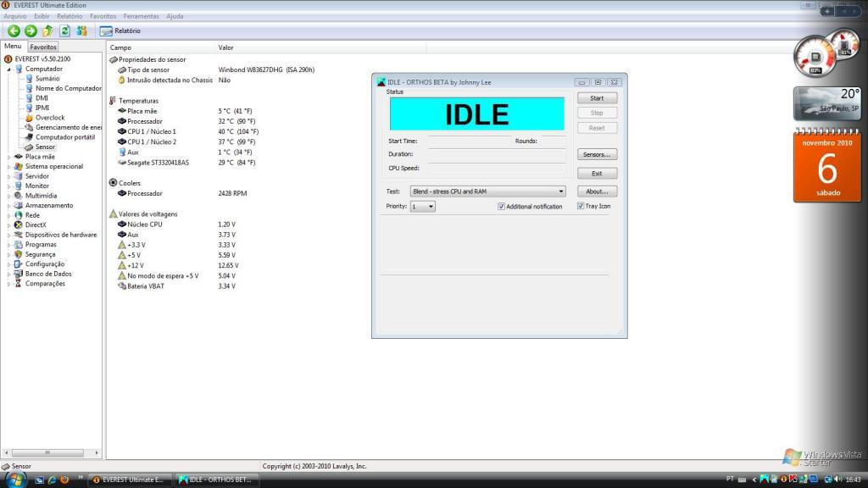Switch to the Menu tab
The image size is (868, 488).
point(13,47)
